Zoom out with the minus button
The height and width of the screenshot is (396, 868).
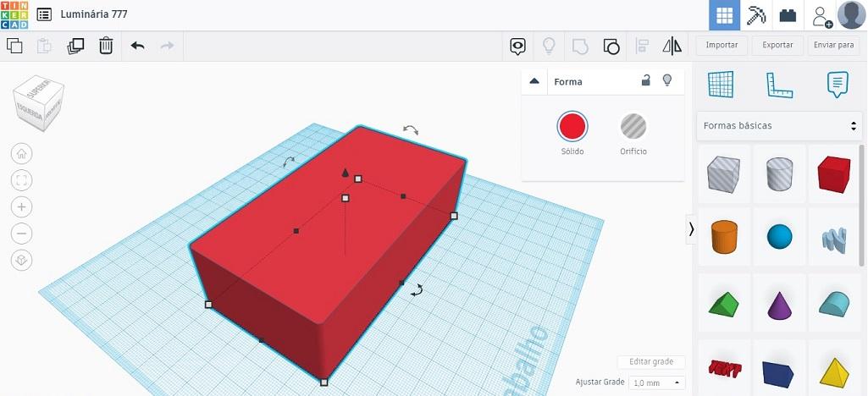21,234
